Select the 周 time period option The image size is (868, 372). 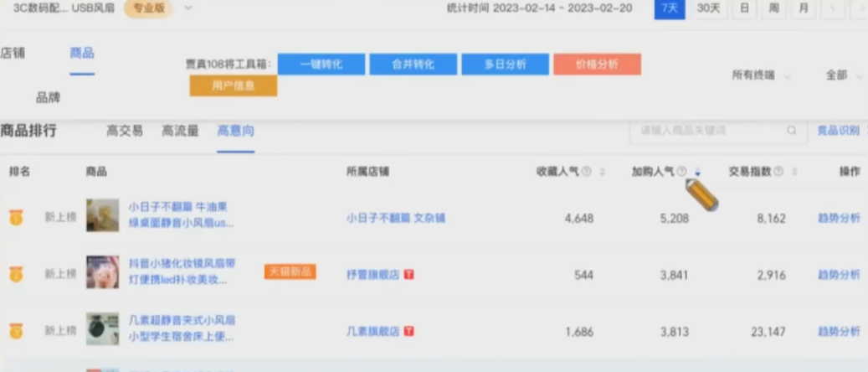773,8
